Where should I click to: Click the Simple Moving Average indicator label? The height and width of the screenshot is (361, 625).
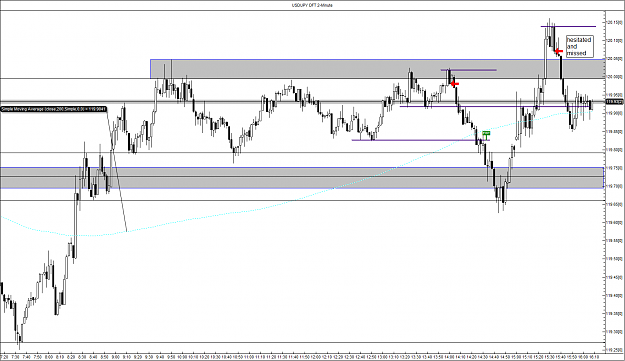(x=53, y=108)
